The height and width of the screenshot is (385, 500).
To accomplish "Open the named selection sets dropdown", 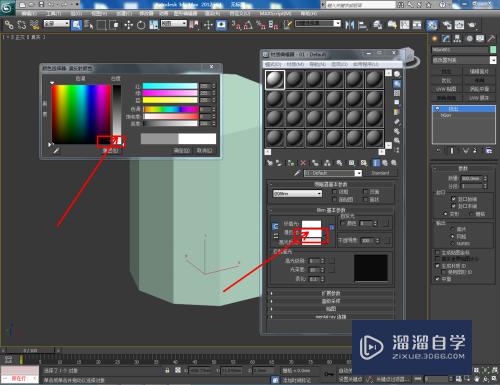I will pyautogui.click(x=318, y=24).
